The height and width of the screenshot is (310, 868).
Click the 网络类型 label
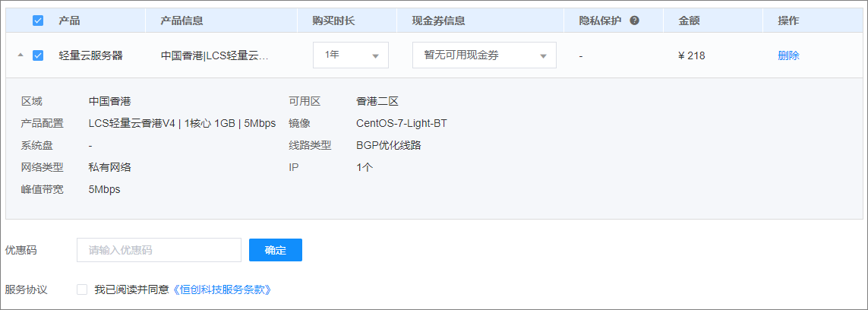(42, 167)
